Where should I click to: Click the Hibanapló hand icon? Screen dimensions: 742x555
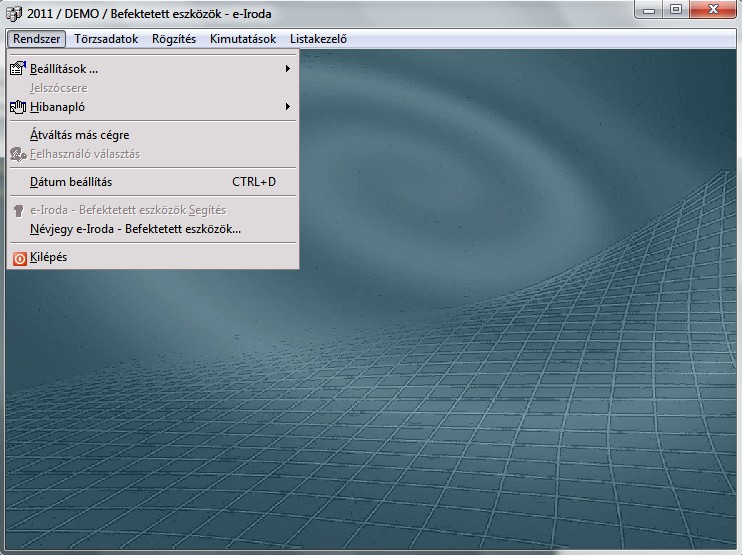(18, 106)
